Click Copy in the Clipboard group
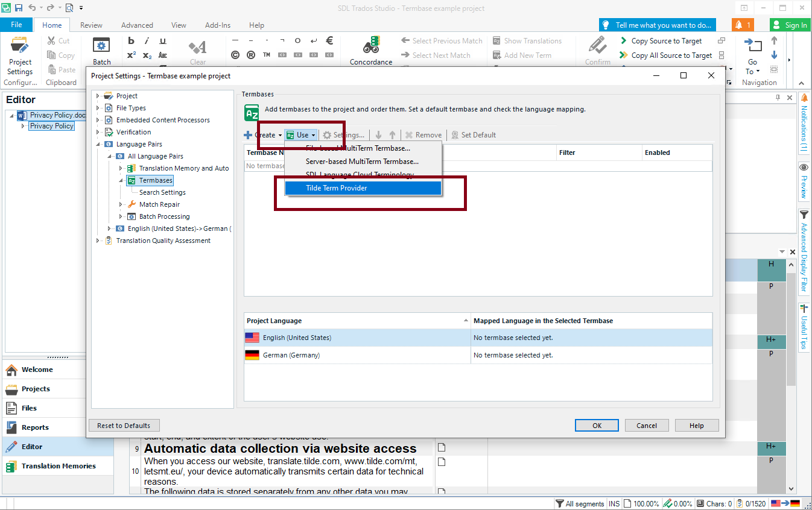 click(x=61, y=55)
